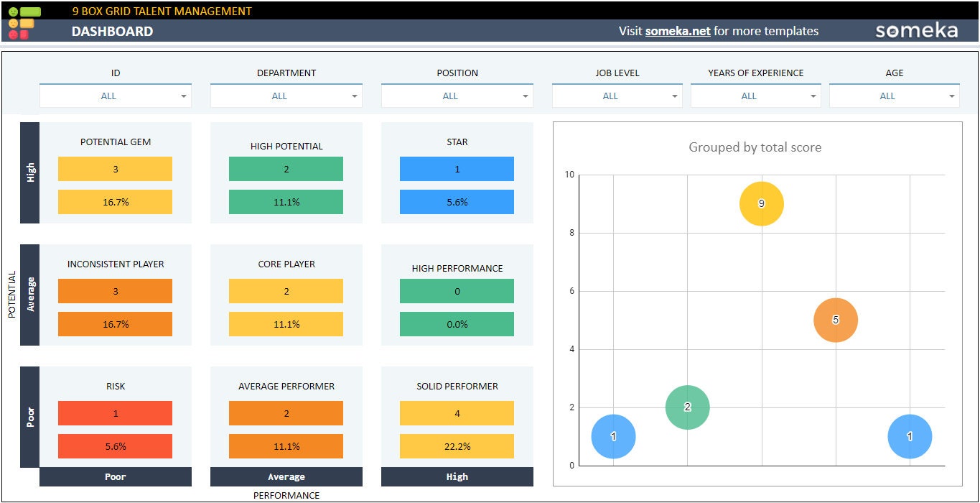Open the ID filter dropdown
The image size is (980, 503).
115,95
